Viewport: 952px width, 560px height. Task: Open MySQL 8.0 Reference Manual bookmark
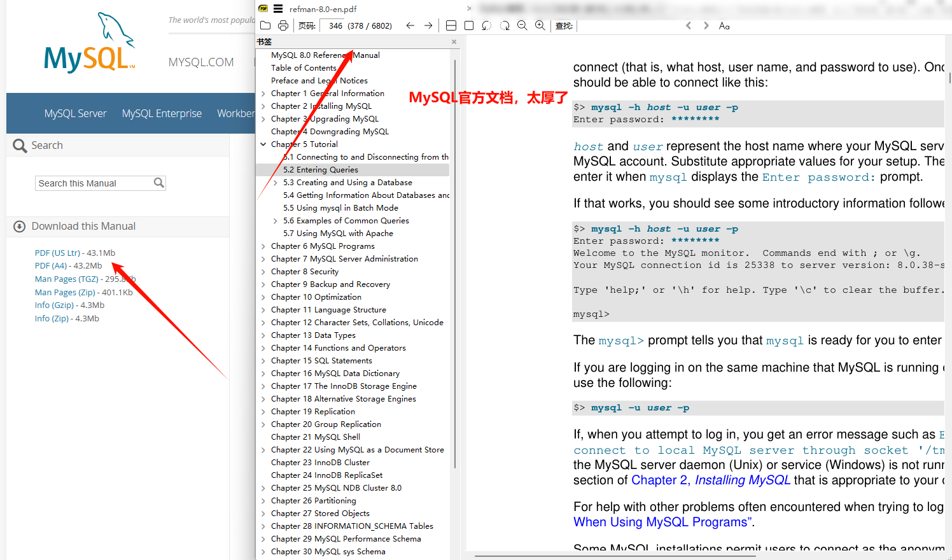(325, 55)
